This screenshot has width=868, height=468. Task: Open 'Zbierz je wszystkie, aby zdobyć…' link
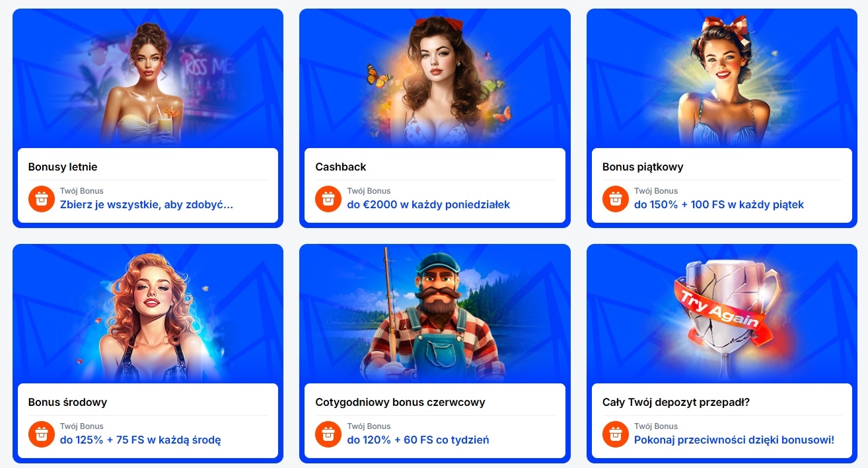pos(147,205)
